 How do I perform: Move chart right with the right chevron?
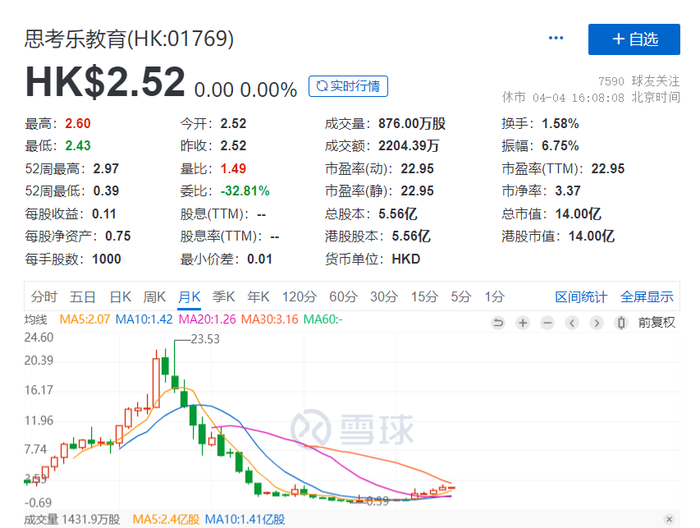coord(596,322)
